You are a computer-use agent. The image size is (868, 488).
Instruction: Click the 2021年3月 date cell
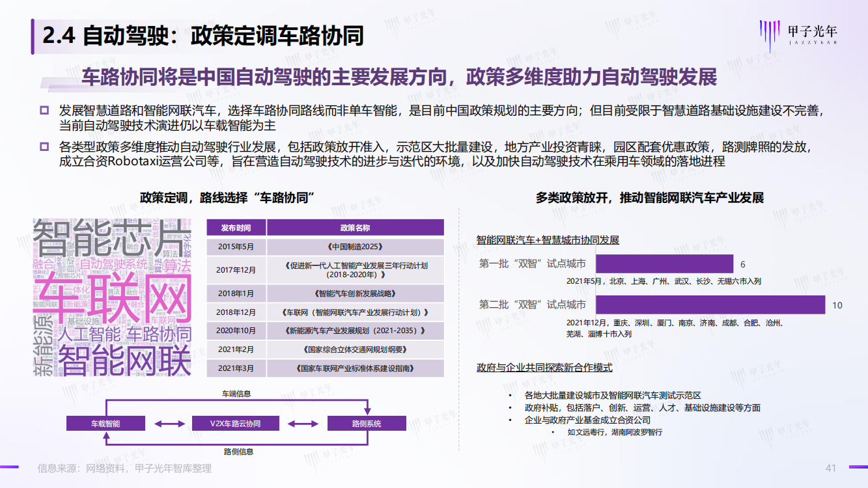(235, 368)
